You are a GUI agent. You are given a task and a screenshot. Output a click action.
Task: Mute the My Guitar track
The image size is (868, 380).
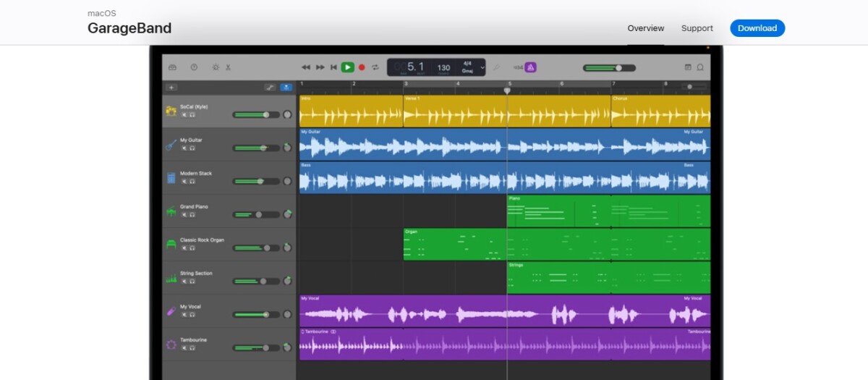pyautogui.click(x=184, y=148)
